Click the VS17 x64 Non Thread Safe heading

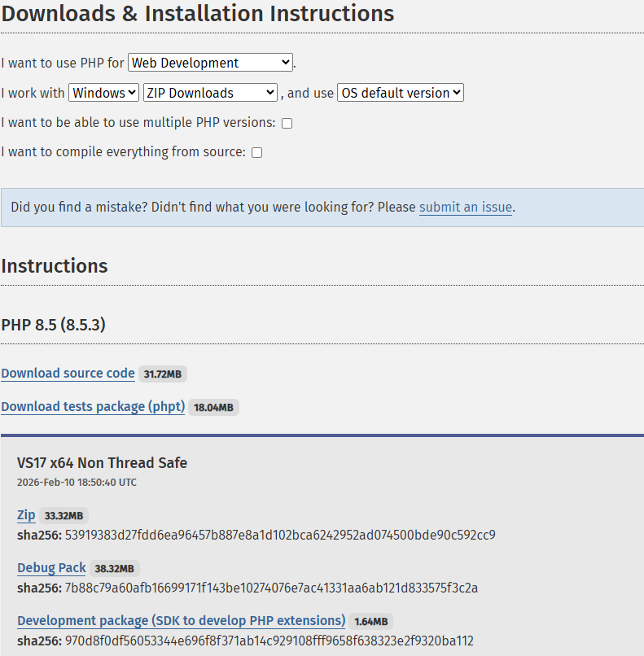coord(102,463)
